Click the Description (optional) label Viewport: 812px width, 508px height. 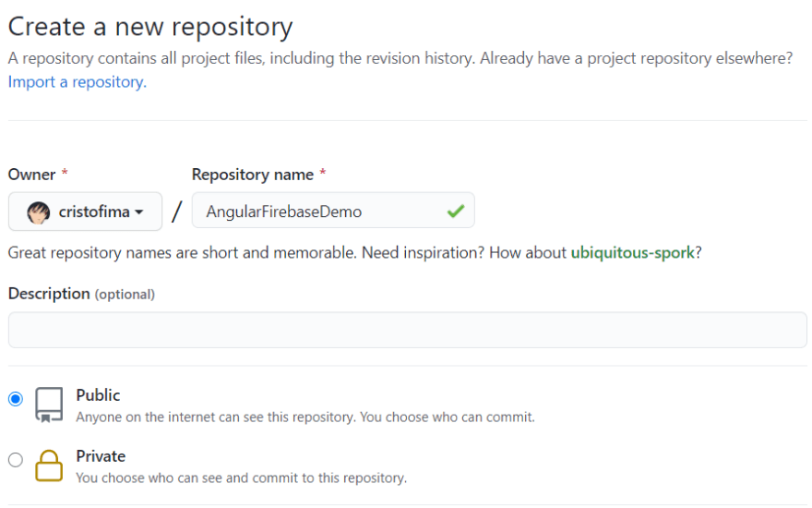coord(81,294)
